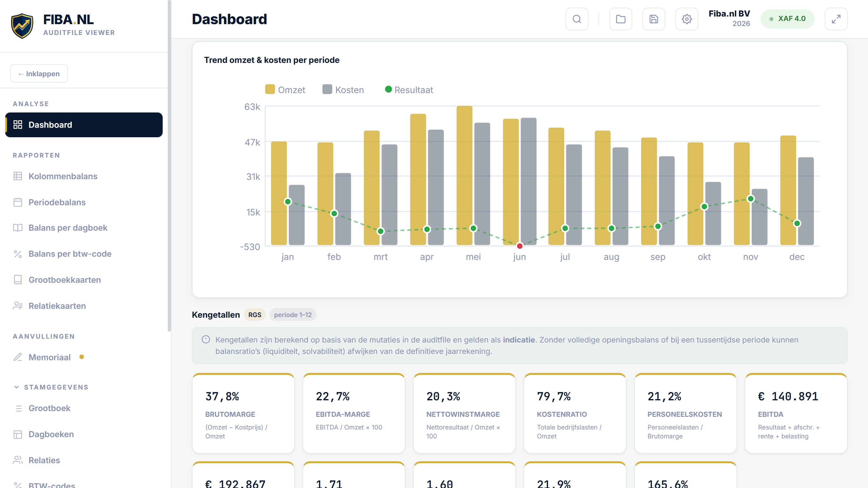
Task: Go to Balans per dagboek
Action: click(x=84, y=228)
